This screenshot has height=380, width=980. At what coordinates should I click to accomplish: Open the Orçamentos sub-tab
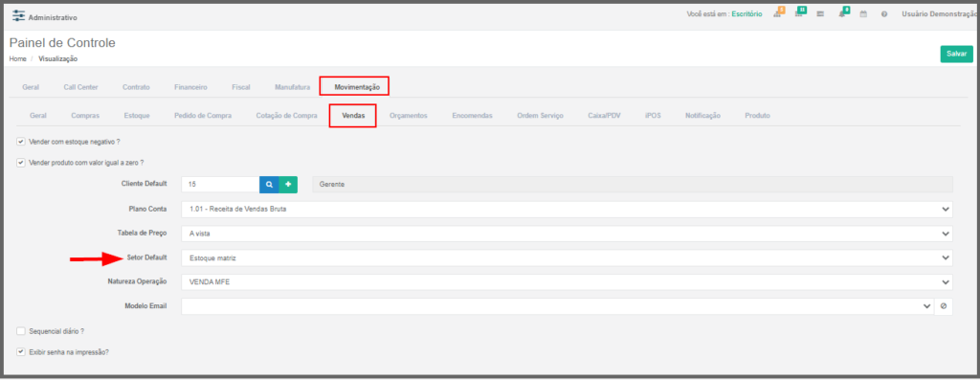pyautogui.click(x=408, y=116)
